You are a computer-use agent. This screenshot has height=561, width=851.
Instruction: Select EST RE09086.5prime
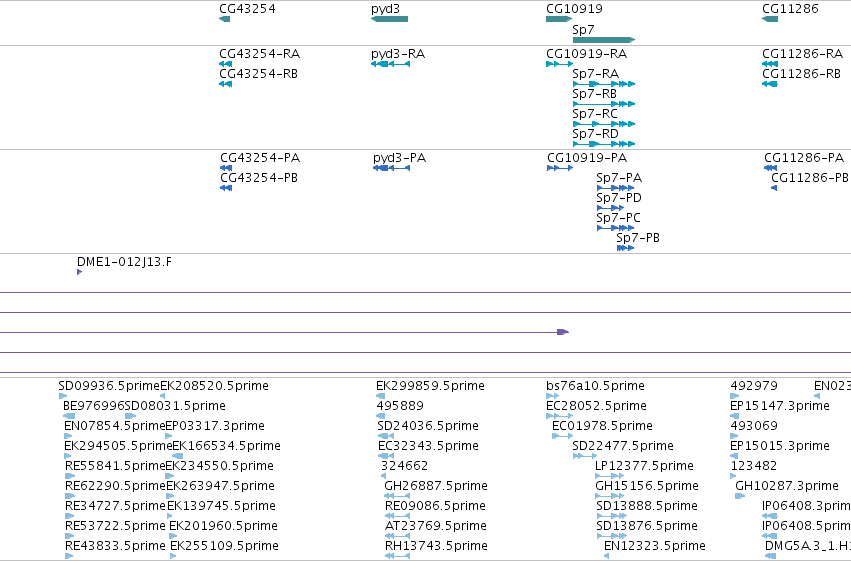(x=397, y=517)
